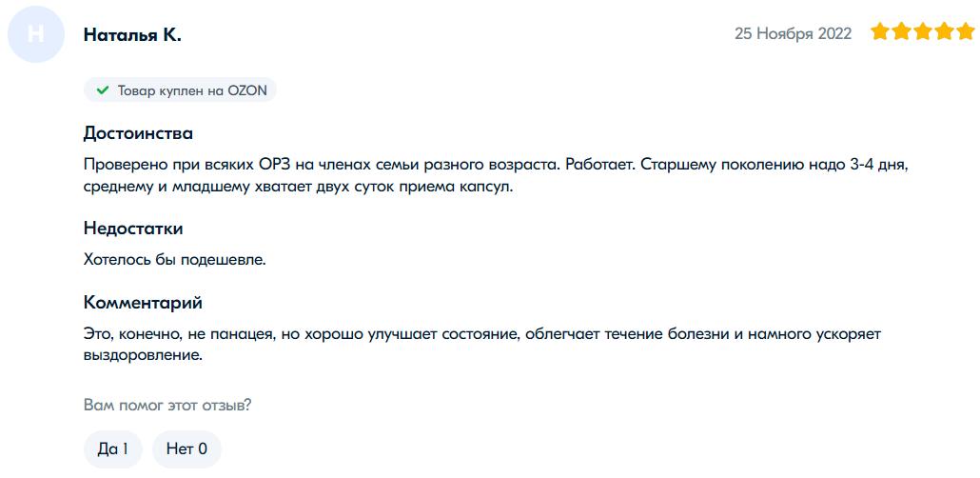Screen dimensions: 980x478
Task: Click the text 'Хотелось бы подешевле.'
Action: pos(175,260)
